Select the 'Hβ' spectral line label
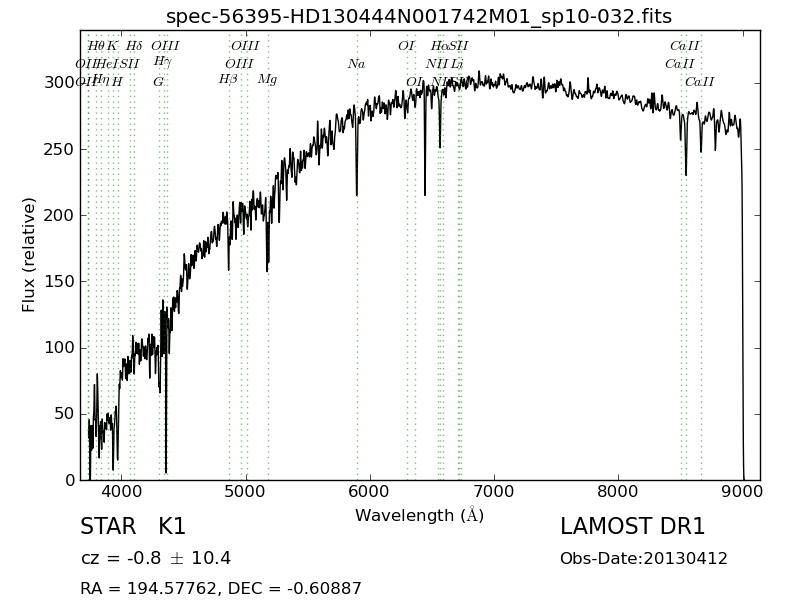 pos(228,79)
